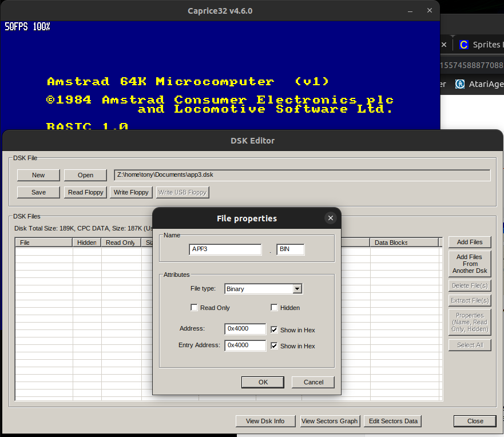Image resolution: width=504 pixels, height=437 pixels.
Task: Enable the Hidden checkbox
Action: tap(274, 308)
